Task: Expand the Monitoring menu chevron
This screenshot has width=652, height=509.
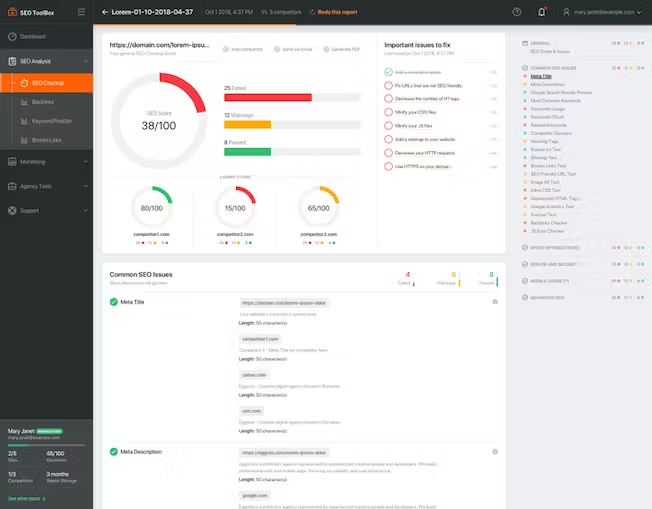Action: pos(86,162)
